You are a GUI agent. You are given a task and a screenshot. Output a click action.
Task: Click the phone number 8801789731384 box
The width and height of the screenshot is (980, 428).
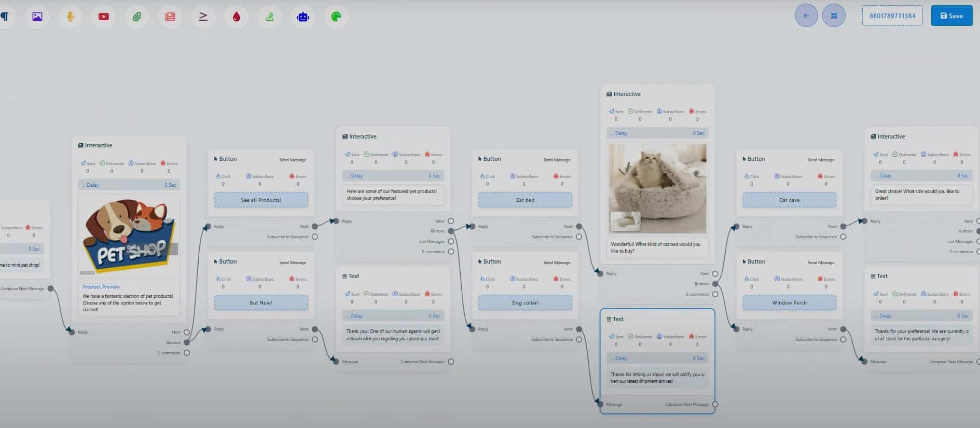[892, 16]
